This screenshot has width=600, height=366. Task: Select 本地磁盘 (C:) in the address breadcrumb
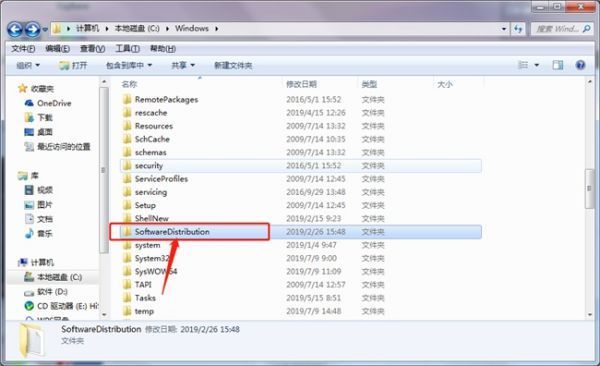point(137,29)
